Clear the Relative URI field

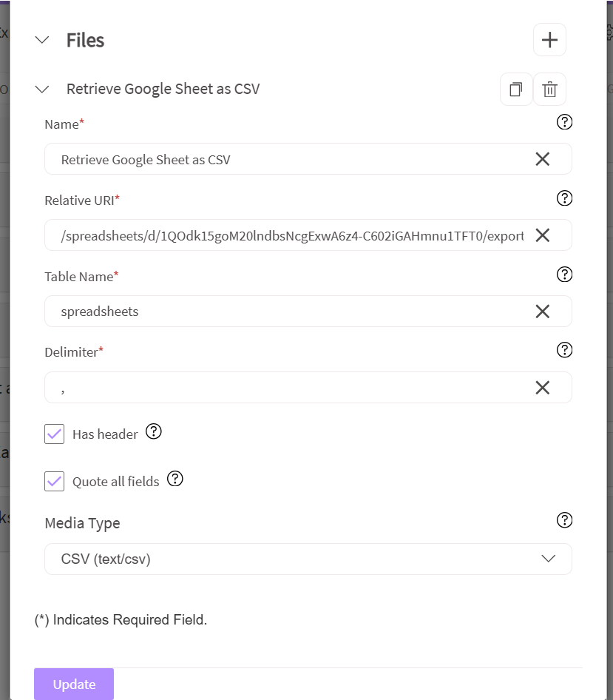[542, 235]
